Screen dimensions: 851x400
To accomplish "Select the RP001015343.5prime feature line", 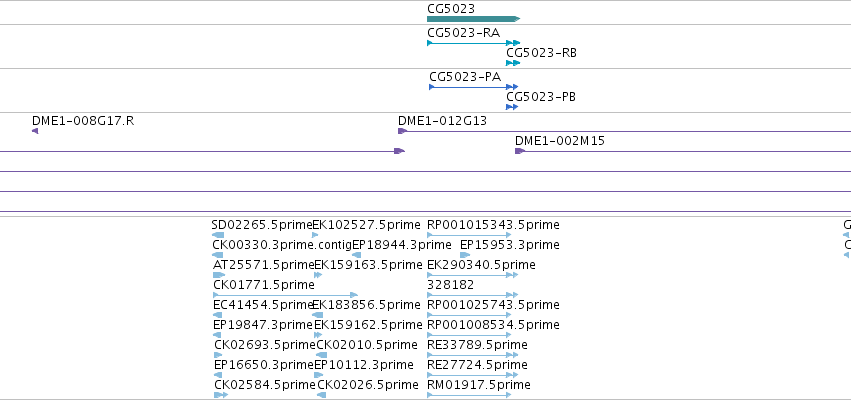I will coord(469,235).
